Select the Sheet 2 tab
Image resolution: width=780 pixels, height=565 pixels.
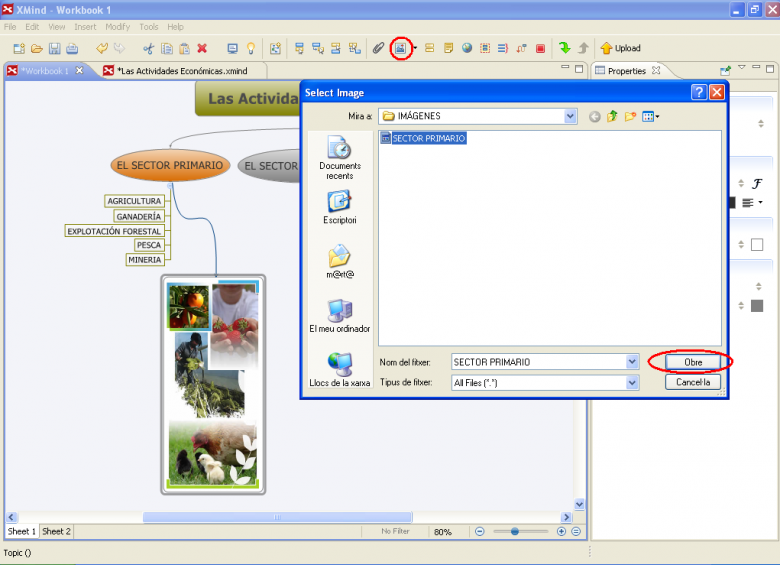[x=56, y=531]
